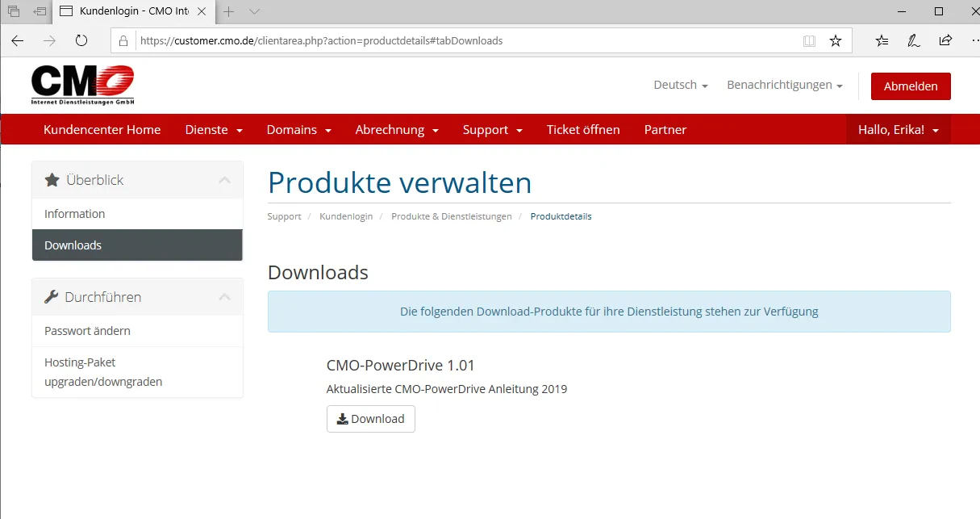Open the favorites hub icon
The image size is (980, 519).
pos(882,40)
